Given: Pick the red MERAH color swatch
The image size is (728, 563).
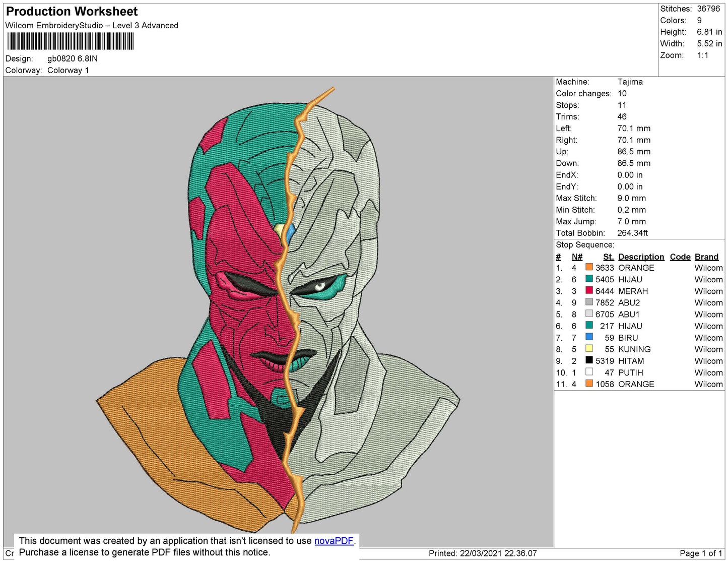Looking at the screenshot, I should (x=589, y=290).
